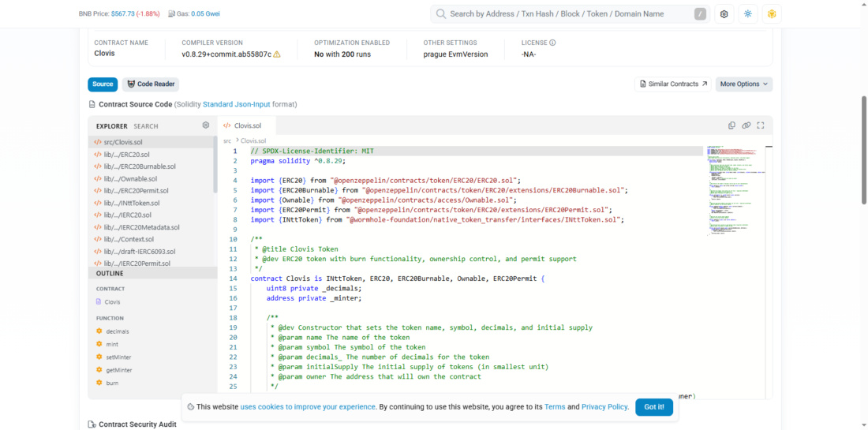Open the Code Reader tab
868x430 pixels.
151,84
